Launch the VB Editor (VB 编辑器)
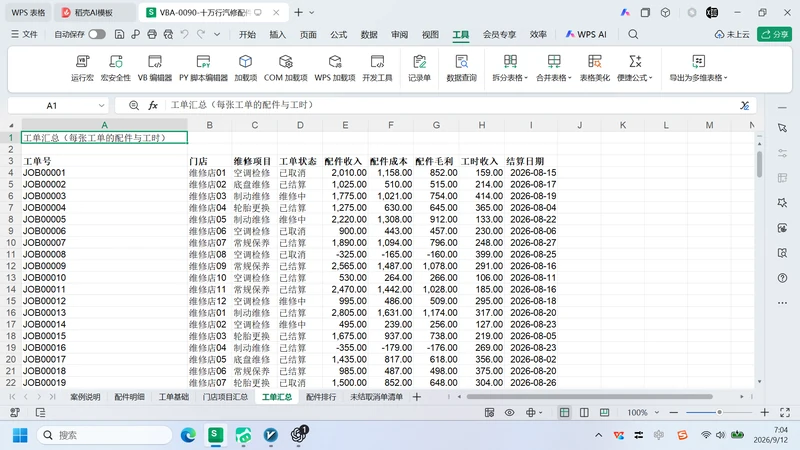This screenshot has height=450, width=800. click(x=155, y=68)
